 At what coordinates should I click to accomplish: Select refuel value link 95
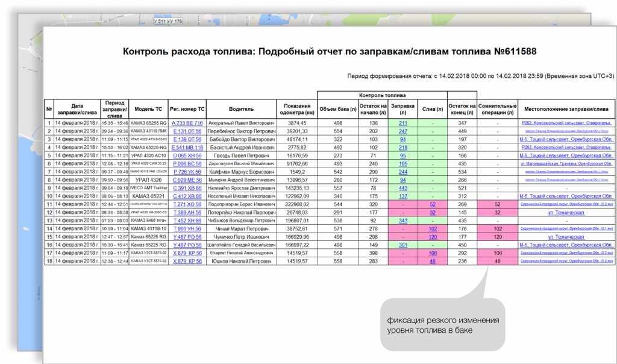403,156
